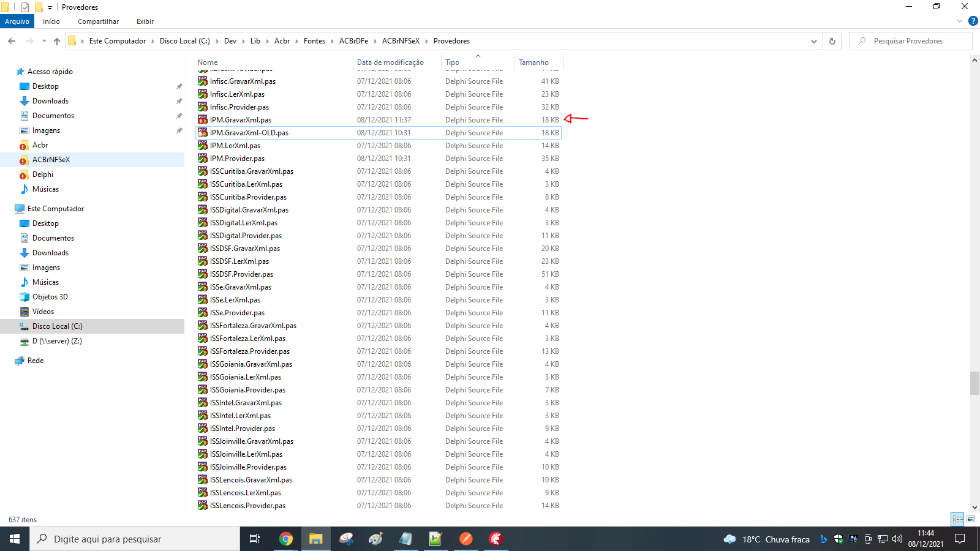
Task: Click the scrollbar down arrow
Action: pyautogui.click(x=974, y=507)
